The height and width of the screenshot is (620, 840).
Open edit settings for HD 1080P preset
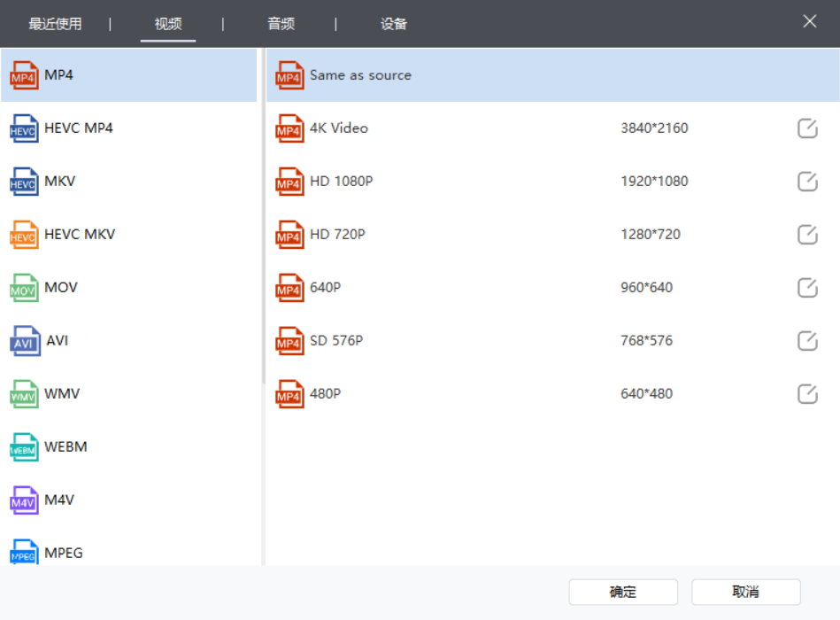(x=806, y=181)
